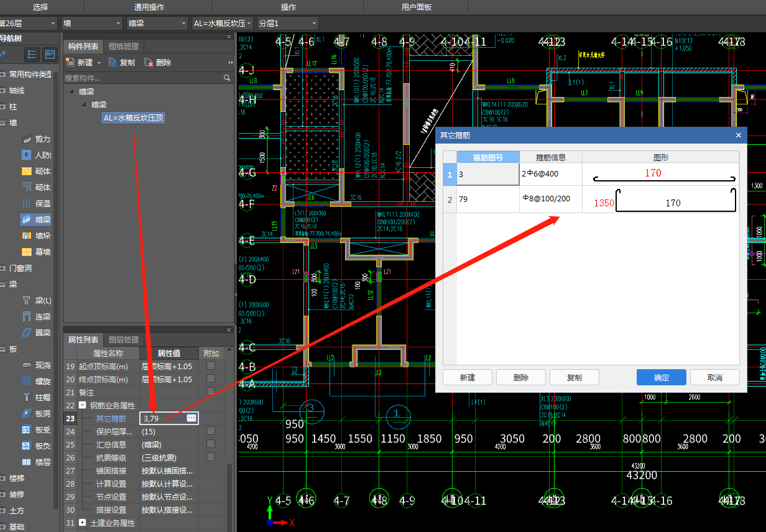The image size is (766, 532).
Task: Select the 连梁 coupling beam icon
Action: tap(27, 316)
